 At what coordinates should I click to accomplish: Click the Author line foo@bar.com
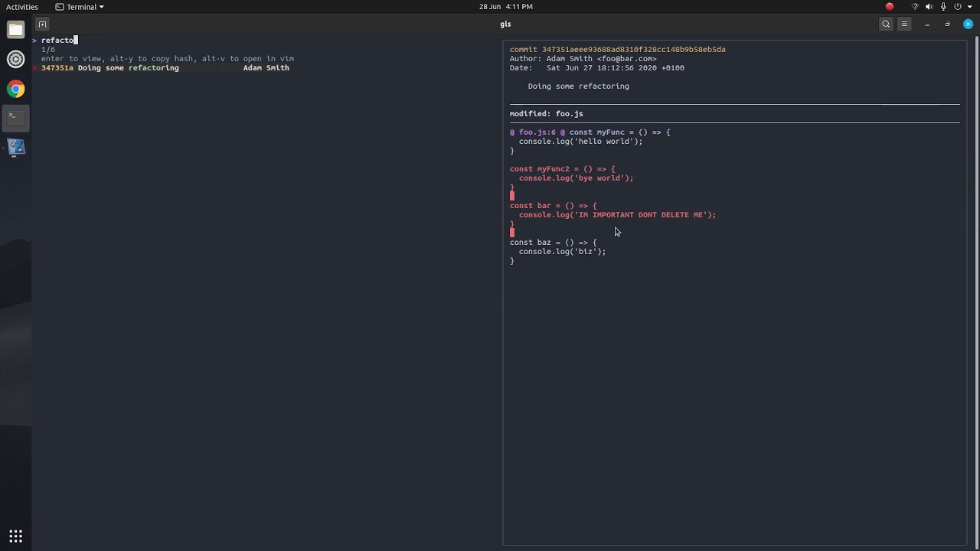click(583, 58)
